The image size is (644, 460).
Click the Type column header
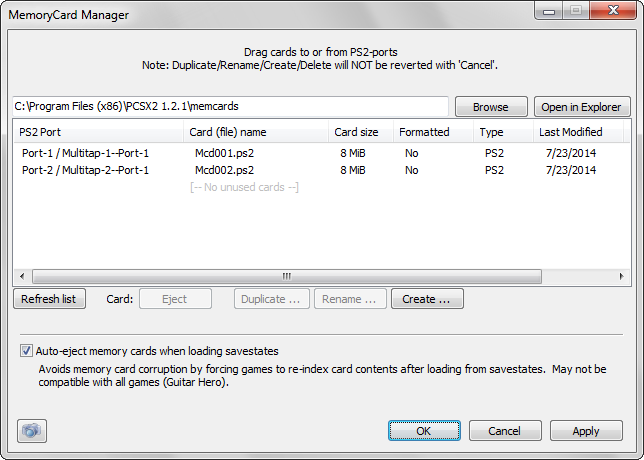(x=504, y=132)
